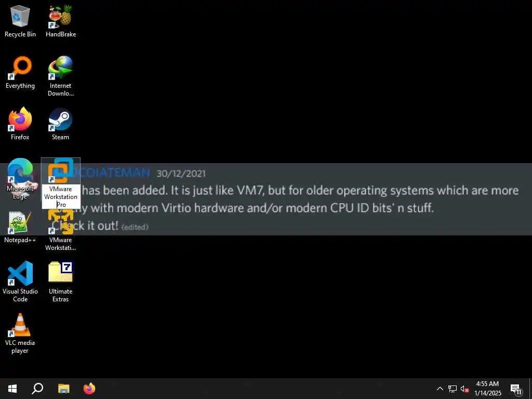Launch Firefox from the taskbar
The width and height of the screenshot is (532, 399).
click(x=89, y=389)
